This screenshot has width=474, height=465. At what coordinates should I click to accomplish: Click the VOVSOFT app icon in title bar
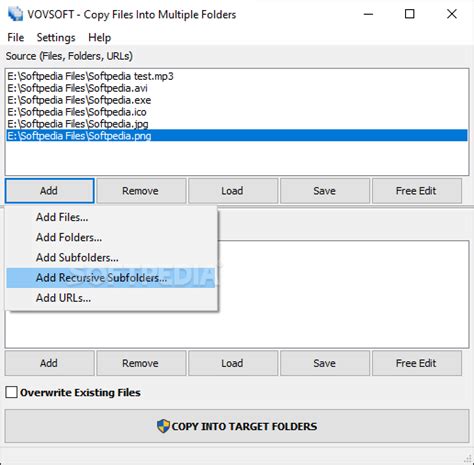pos(15,14)
